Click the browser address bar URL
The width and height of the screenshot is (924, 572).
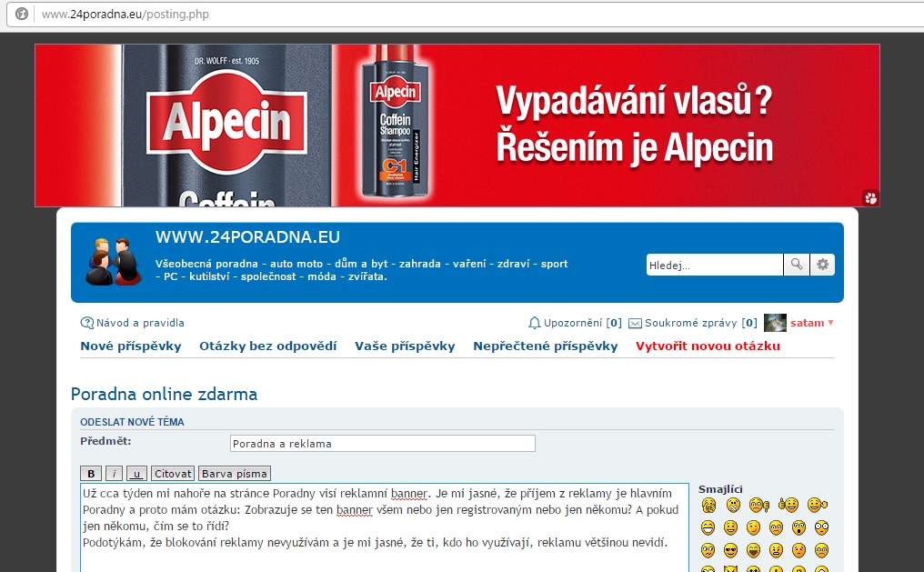pos(125,15)
